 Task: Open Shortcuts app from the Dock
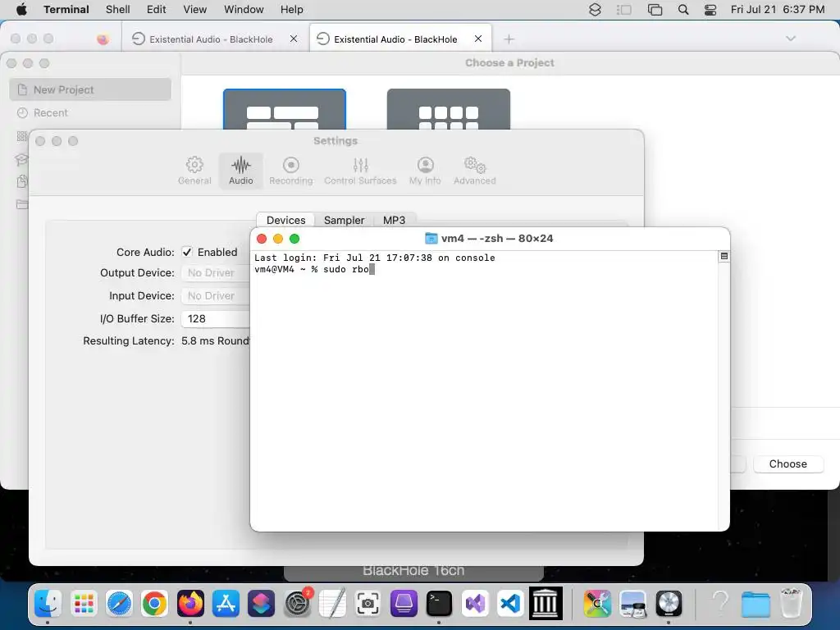262,604
